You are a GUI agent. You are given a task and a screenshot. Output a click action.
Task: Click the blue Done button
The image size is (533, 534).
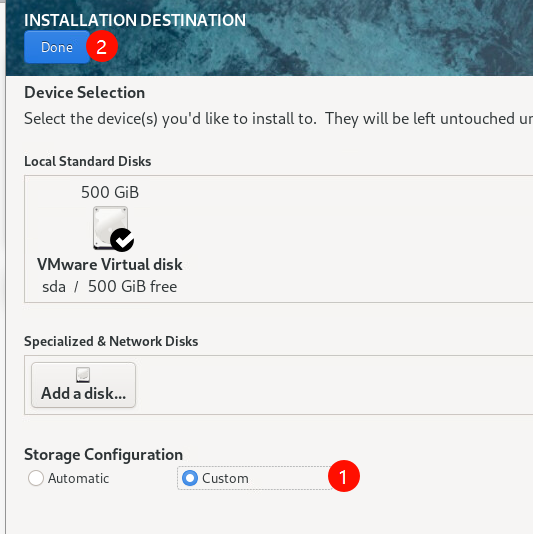[57, 47]
